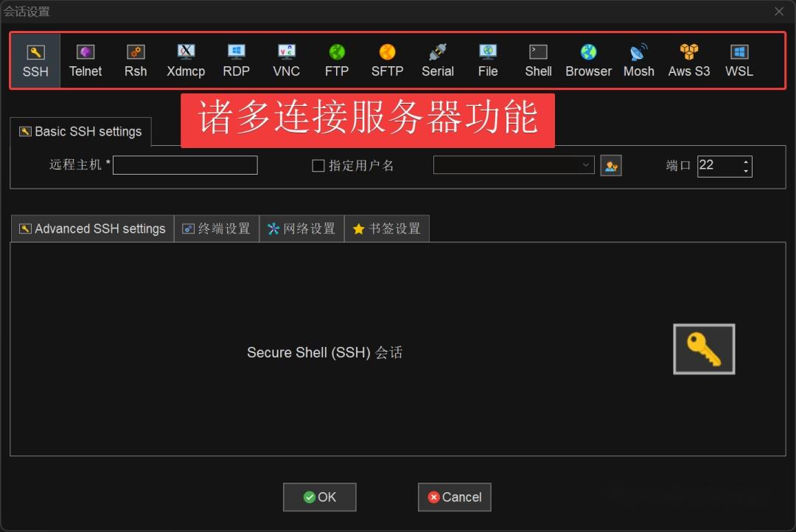Screen dimensions: 796x532
Task: Choose the Rsh session icon
Action: (x=136, y=61)
